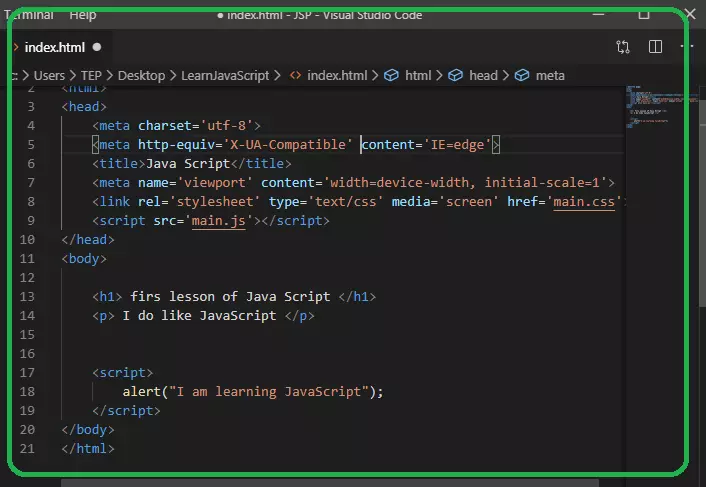Open the Terminal menu
Image resolution: width=706 pixels, height=487 pixels.
[x=29, y=15]
